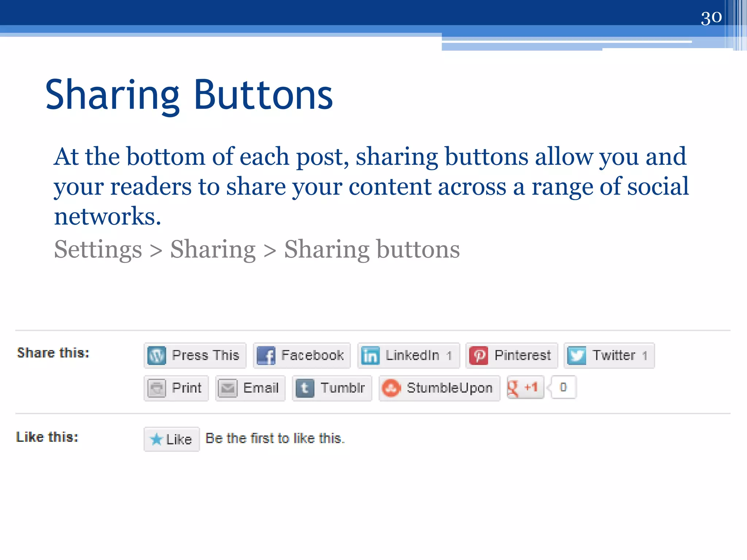Click the Google +1 button
Viewport: 747px width, 560px height.
(x=525, y=387)
